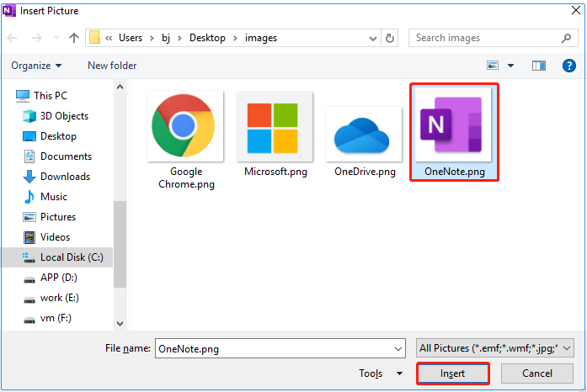Select Desktop in the address path

207,38
